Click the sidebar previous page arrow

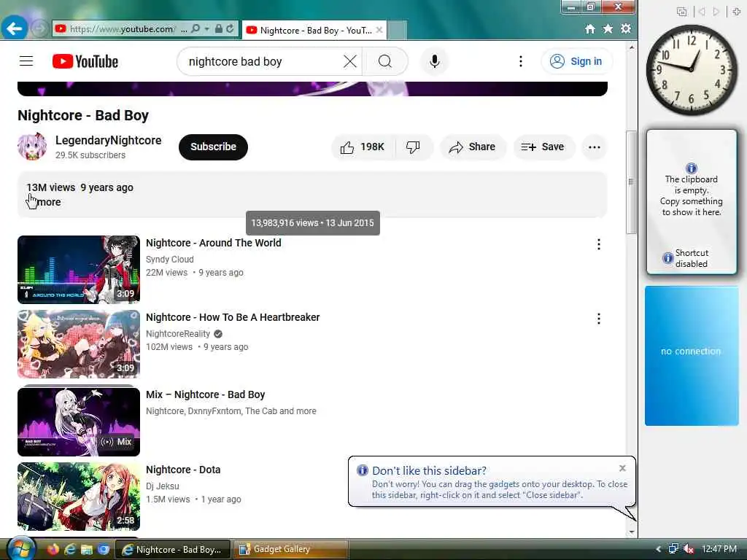click(702, 12)
